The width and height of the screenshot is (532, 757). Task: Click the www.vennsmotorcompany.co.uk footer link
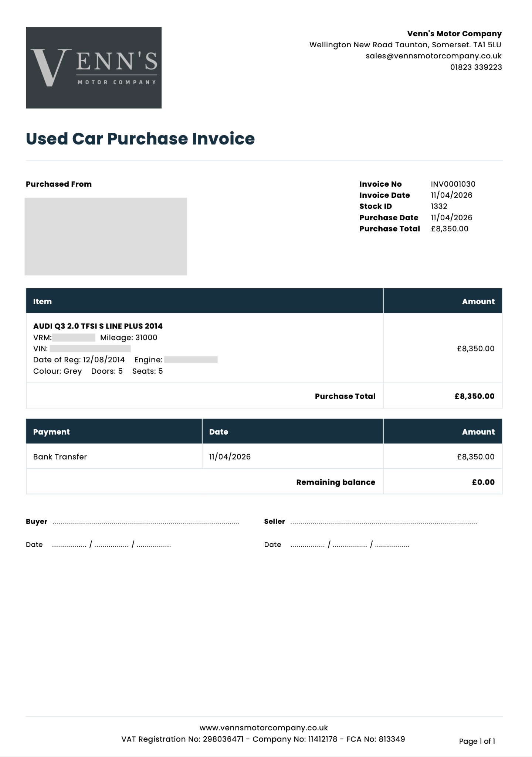pyautogui.click(x=264, y=728)
